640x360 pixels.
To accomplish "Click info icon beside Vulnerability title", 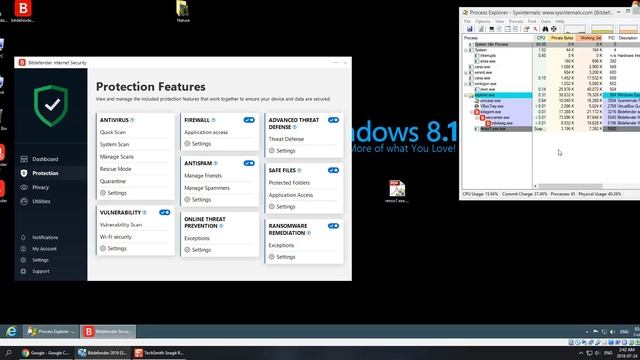I will pos(144,212).
